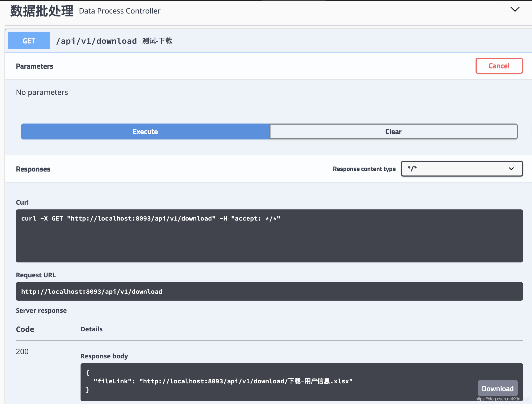Click the blue GET method badge
532x404 pixels.
(29, 41)
